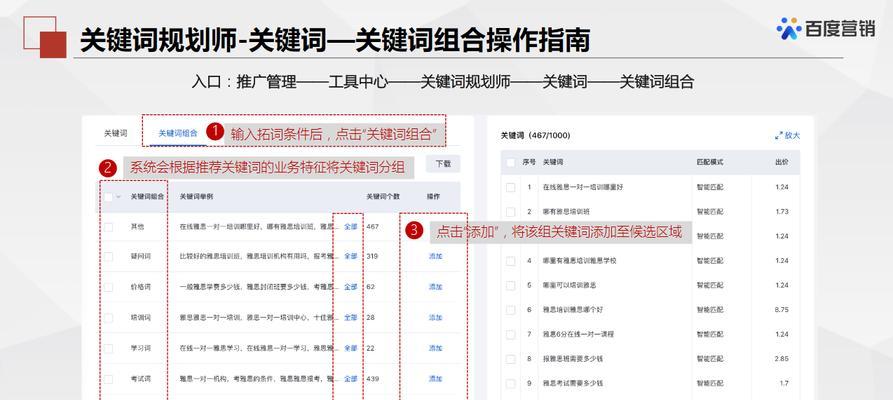Click the 放大 enlarge link
Image resolution: width=893 pixels, height=400 pixels.
click(x=792, y=136)
